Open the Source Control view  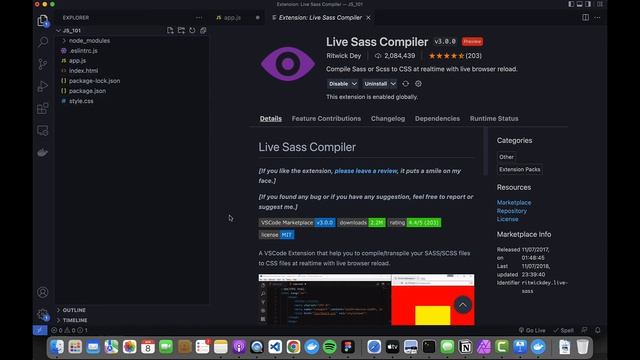coord(42,64)
